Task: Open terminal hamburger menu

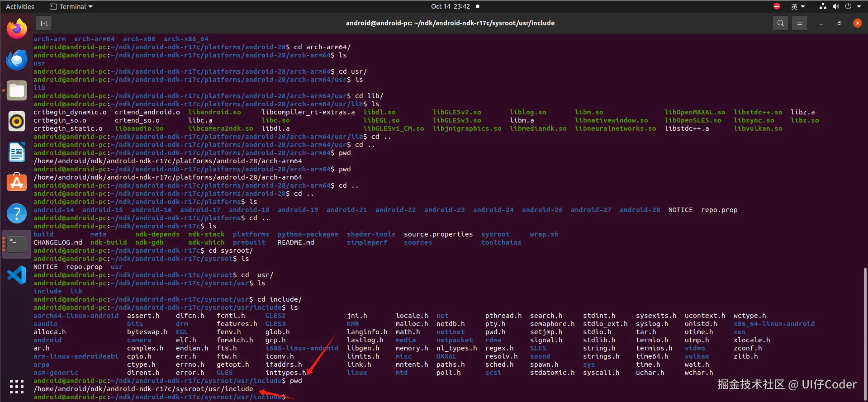Action: pos(800,23)
